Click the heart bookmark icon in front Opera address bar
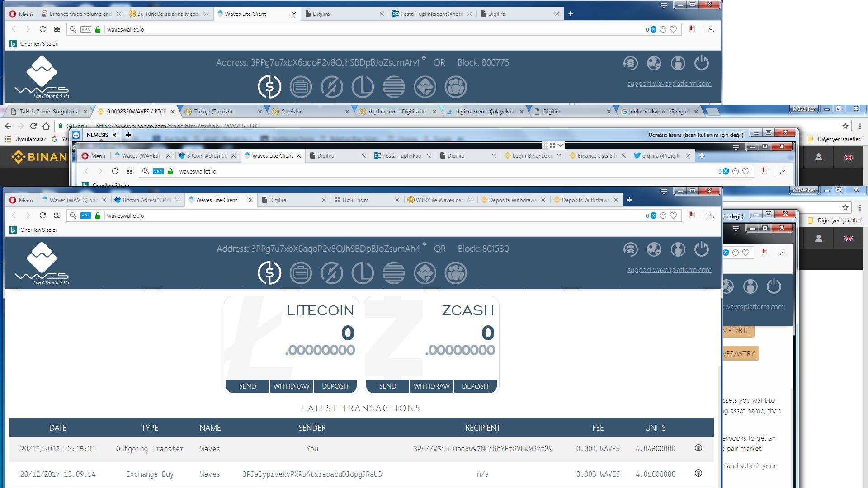This screenshot has height=488, width=868. pos(673,216)
